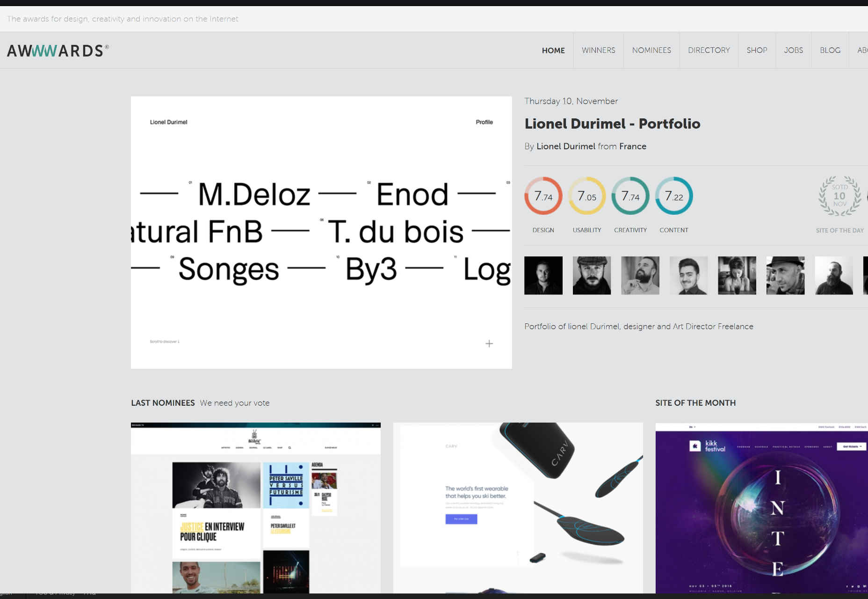The width and height of the screenshot is (868, 599).
Task: Open the Lionel Durimel site preview image
Action: click(x=321, y=233)
